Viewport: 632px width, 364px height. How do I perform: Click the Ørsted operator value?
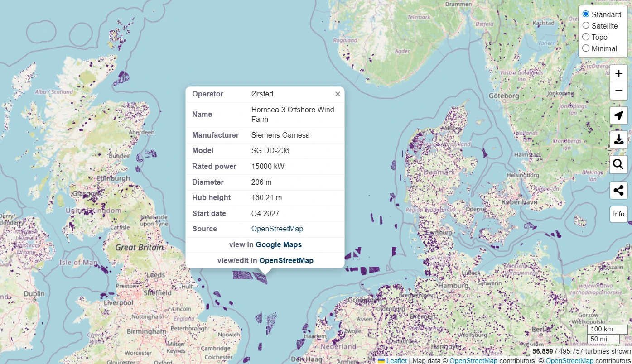click(x=262, y=94)
